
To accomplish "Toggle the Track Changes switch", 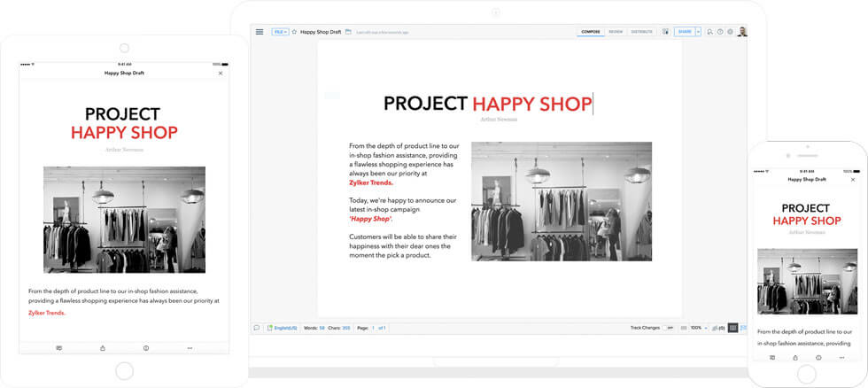I will coord(669,328).
